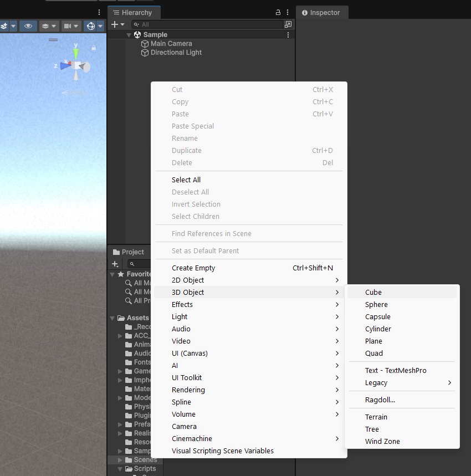Toggle the Hierarchy panel lock icon
The width and height of the screenshot is (471, 476).
pyautogui.click(x=278, y=12)
